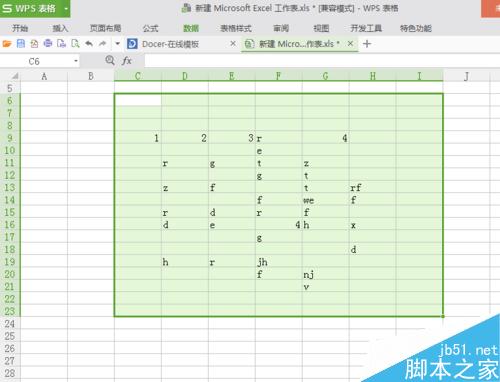Click the open folder icon

[7, 44]
